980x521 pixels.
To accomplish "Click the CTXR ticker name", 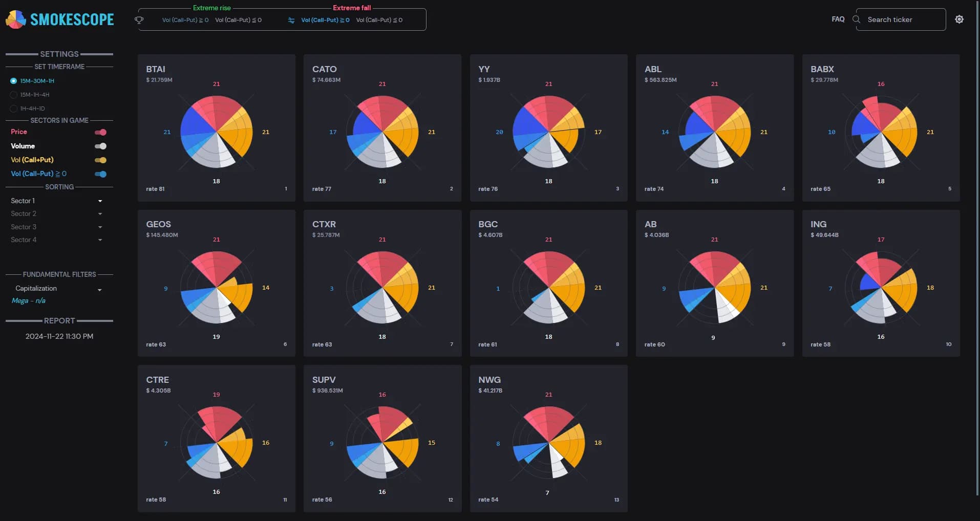I will pyautogui.click(x=324, y=224).
